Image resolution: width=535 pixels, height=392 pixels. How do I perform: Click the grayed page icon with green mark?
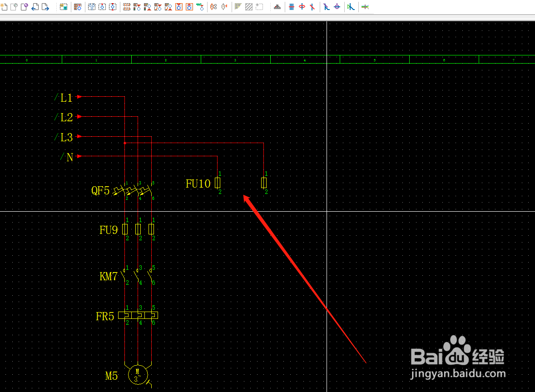click(x=14, y=6)
